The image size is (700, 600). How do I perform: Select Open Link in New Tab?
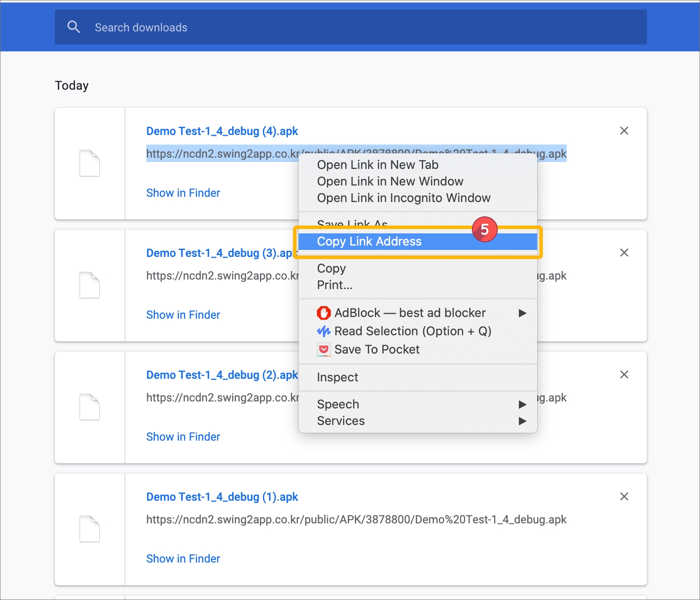377,165
